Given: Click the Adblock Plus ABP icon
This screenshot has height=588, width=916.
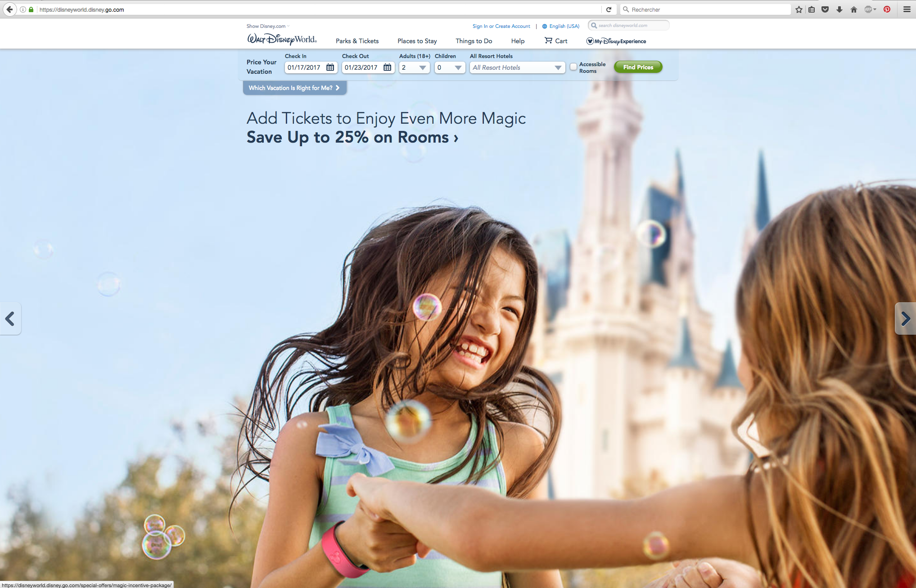Looking at the screenshot, I should tap(869, 9).
